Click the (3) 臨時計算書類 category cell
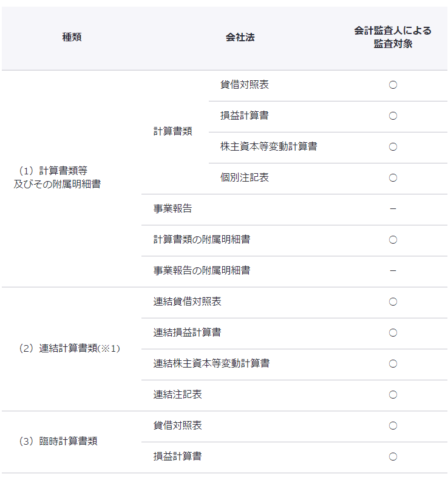The width and height of the screenshot is (448, 483). (58, 442)
